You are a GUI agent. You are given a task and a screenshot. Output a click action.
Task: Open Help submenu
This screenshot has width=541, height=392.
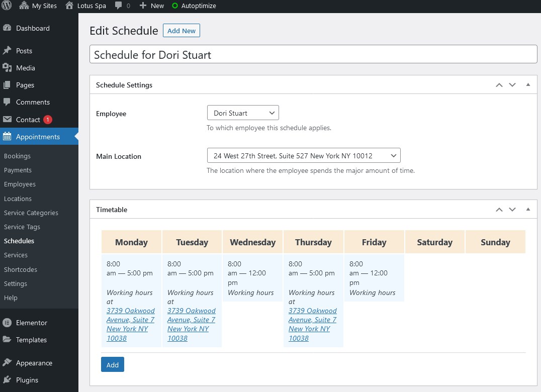11,298
